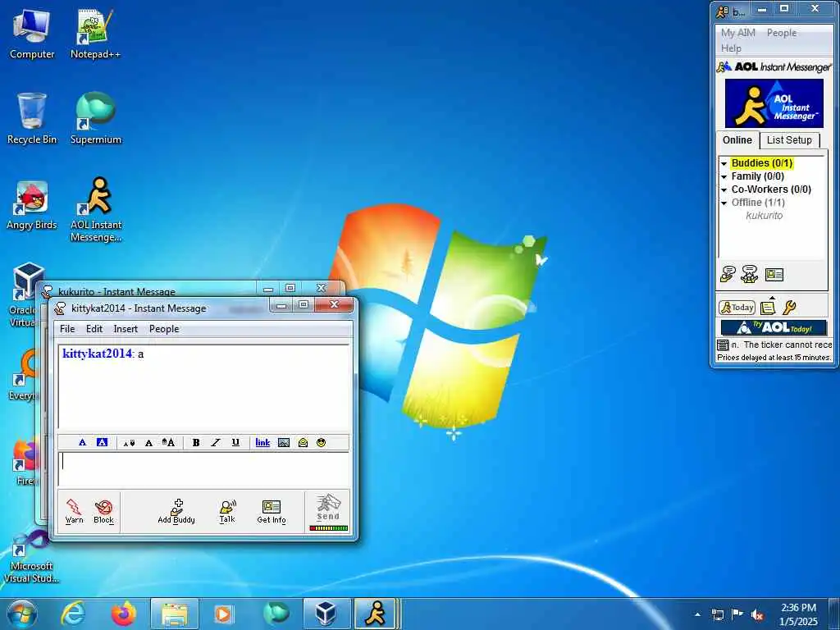Click Get Buddy Info card icon in buddy list
840x630 pixels.
coord(774,275)
